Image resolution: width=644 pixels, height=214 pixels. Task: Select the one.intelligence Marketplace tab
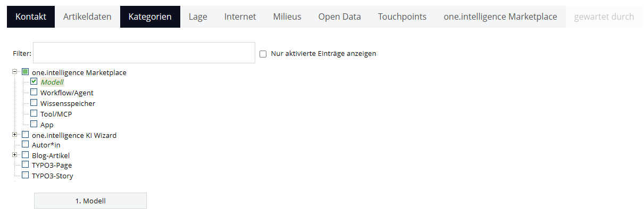click(x=500, y=17)
